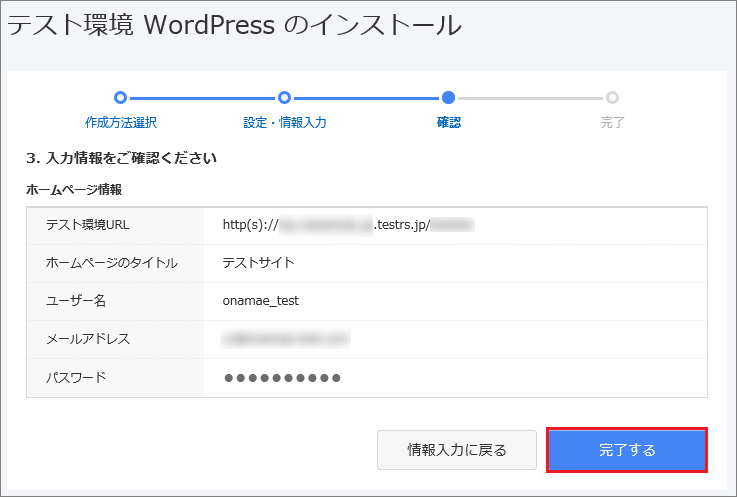Image resolution: width=737 pixels, height=497 pixels.
Task: Click the 3. 入力情報をご確認ください heading
Action: click(x=121, y=158)
